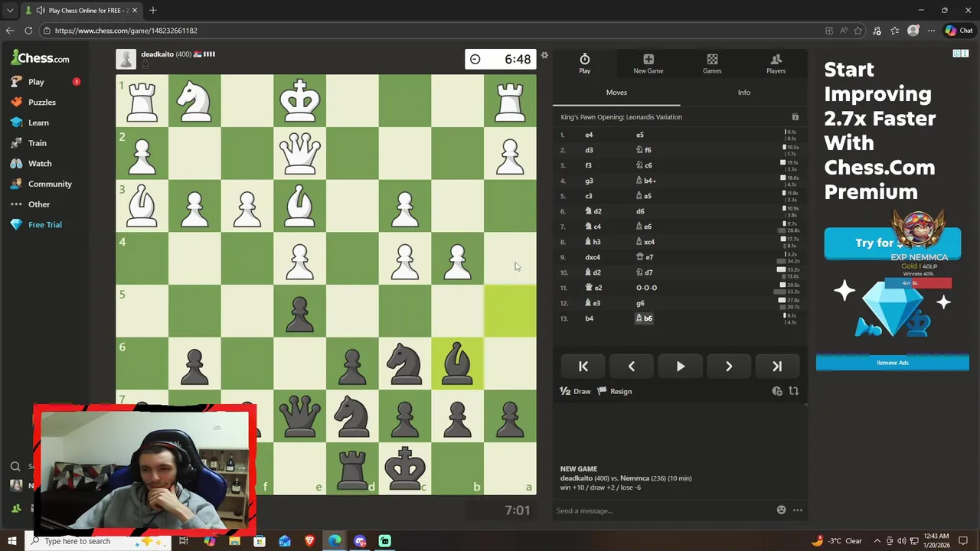Reload the browser page
The image size is (980, 551).
[x=28, y=31]
